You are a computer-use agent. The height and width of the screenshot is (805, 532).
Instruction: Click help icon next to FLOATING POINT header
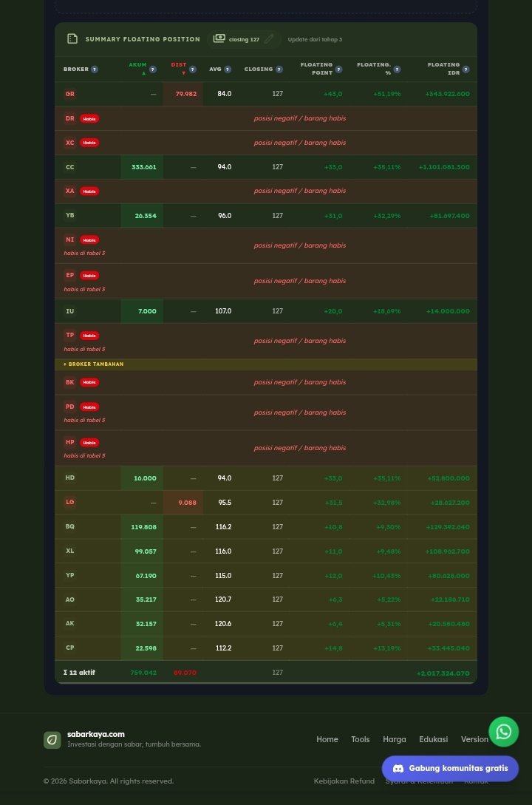[338, 69]
